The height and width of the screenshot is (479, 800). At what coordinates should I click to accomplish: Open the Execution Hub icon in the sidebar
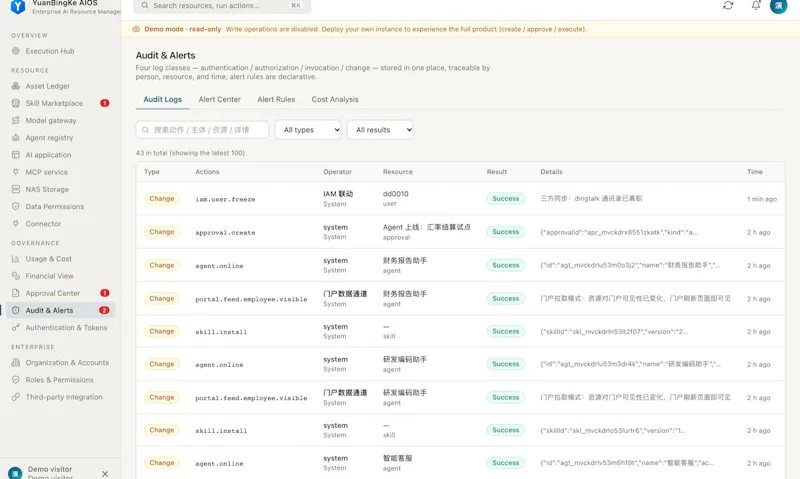click(x=16, y=51)
